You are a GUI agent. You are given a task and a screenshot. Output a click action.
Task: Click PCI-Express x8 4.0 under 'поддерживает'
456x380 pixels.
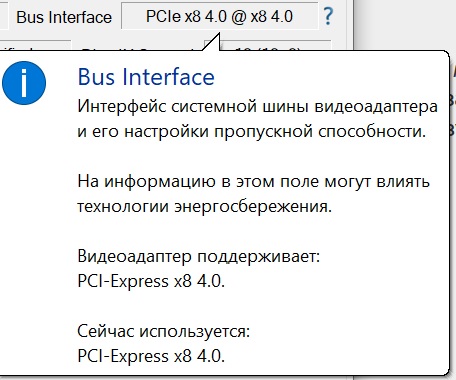pos(151,281)
